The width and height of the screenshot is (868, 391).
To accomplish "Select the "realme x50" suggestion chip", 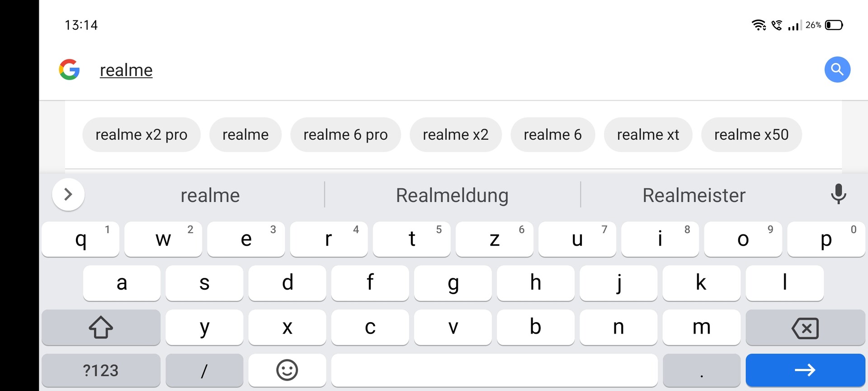I will (751, 135).
